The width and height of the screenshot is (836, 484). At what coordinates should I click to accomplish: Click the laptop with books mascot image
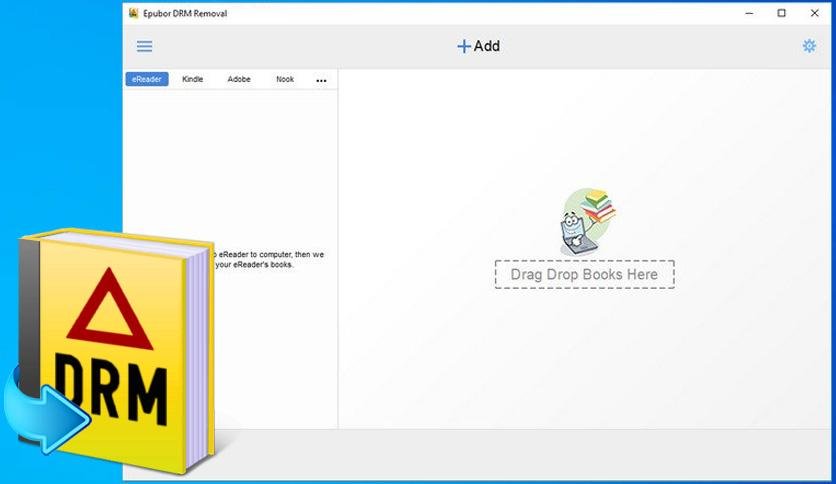(587, 222)
